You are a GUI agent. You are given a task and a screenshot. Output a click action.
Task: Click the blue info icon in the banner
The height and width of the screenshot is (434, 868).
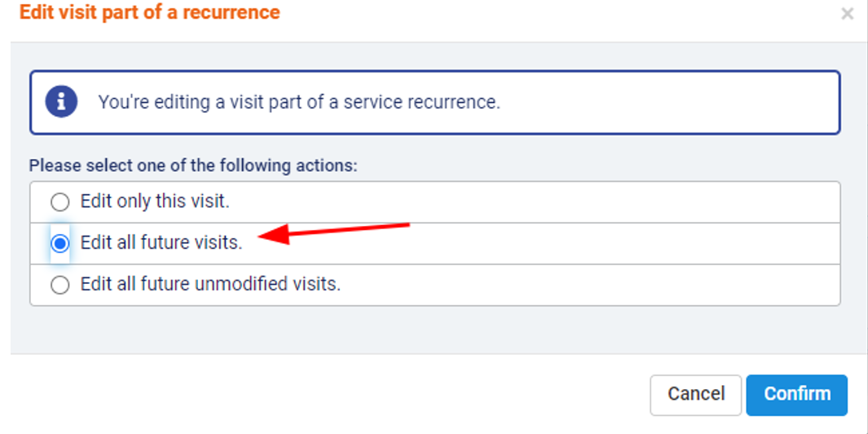click(x=61, y=102)
